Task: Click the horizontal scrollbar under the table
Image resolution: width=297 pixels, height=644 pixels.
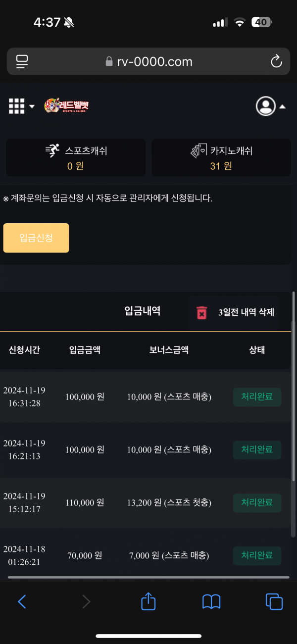Action: [148, 577]
